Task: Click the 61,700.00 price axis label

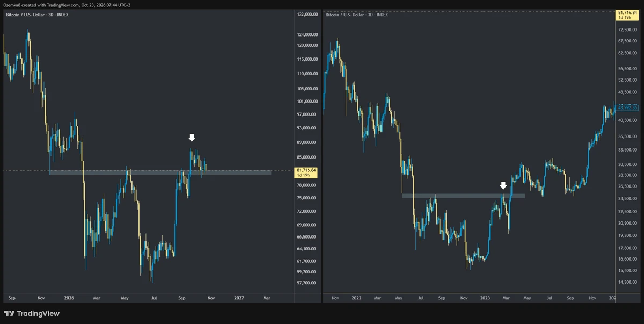Action: pos(308,261)
